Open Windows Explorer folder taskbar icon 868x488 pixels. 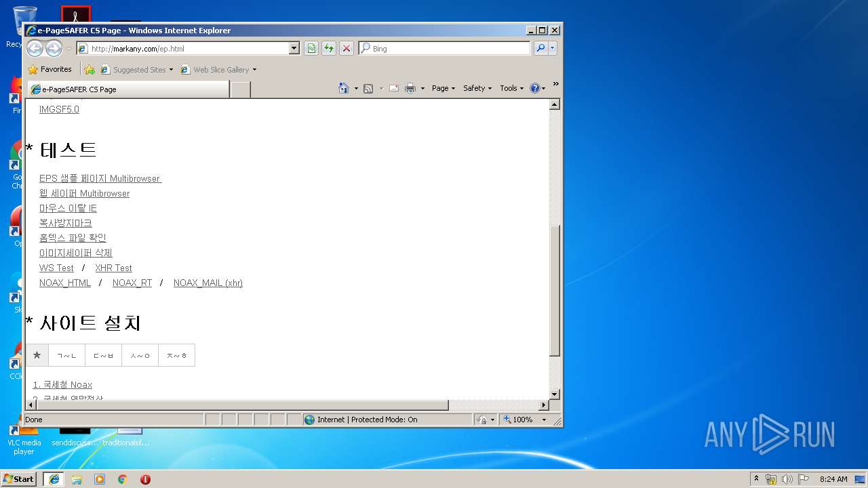[x=77, y=479]
